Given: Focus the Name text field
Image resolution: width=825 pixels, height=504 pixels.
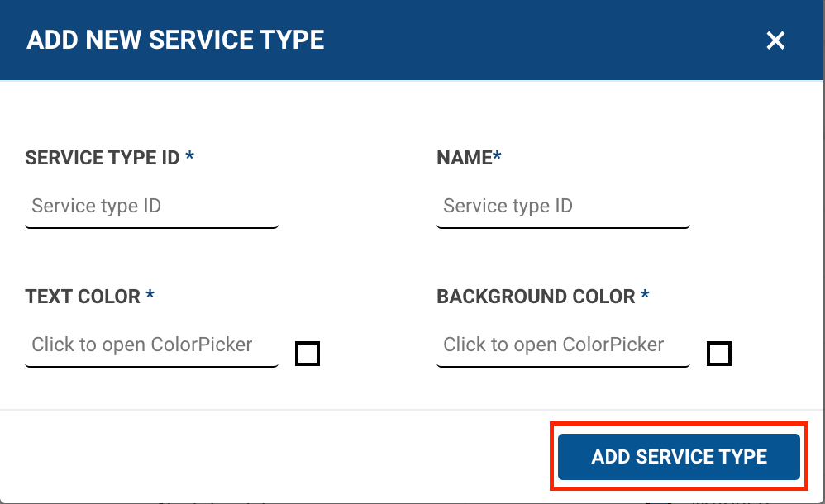Looking at the screenshot, I should click(562, 207).
